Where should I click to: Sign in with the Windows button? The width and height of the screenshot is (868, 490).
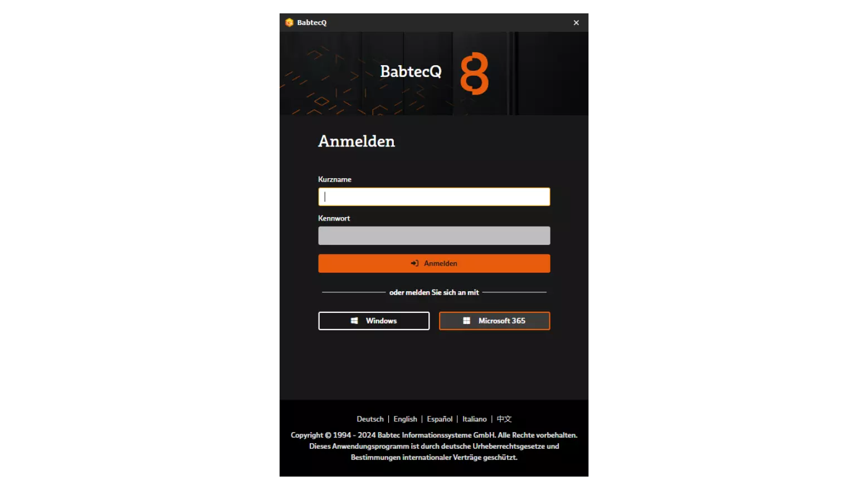374,321
